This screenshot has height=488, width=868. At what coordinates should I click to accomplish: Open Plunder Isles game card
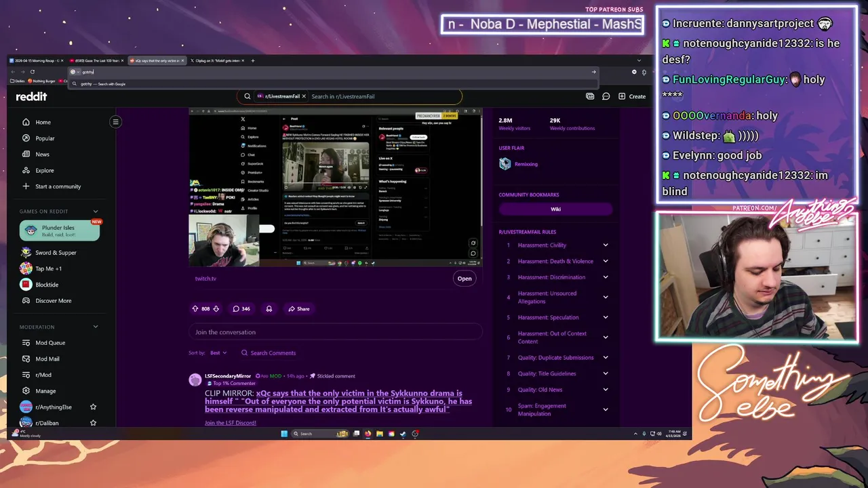click(x=60, y=230)
